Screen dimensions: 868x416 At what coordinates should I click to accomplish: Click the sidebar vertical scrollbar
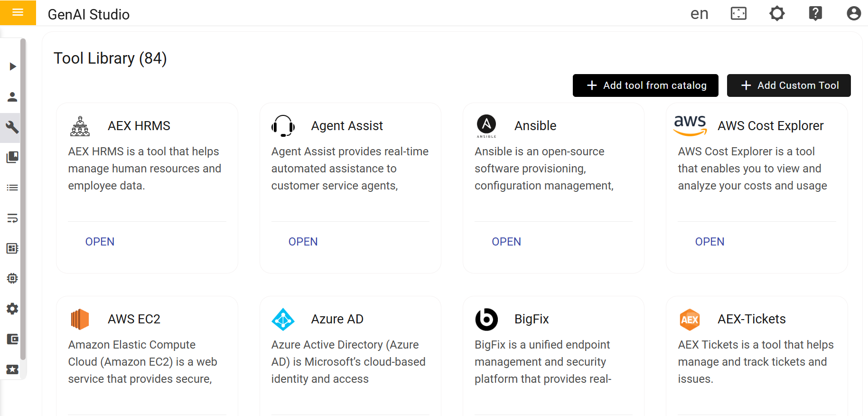click(23, 199)
